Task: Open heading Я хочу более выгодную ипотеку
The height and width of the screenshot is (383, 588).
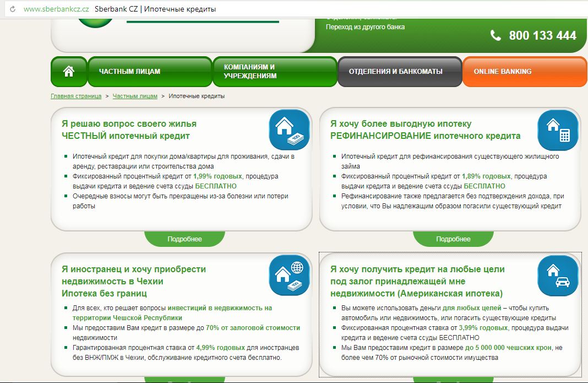Action: (401, 123)
